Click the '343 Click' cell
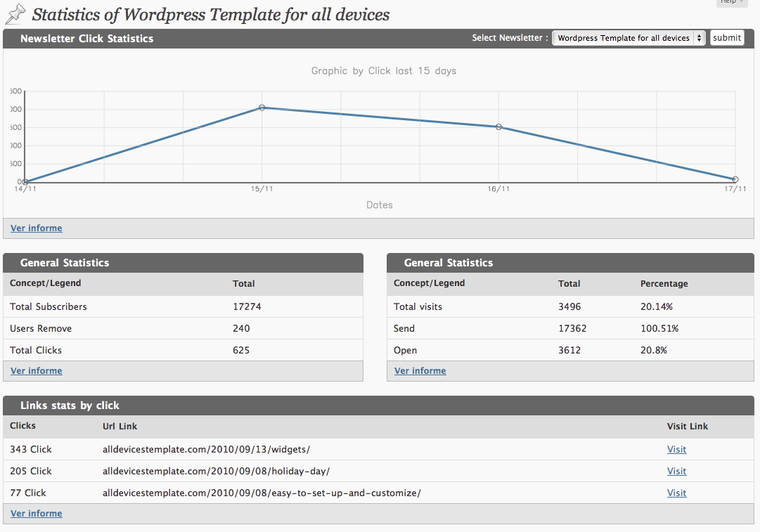 [x=30, y=449]
